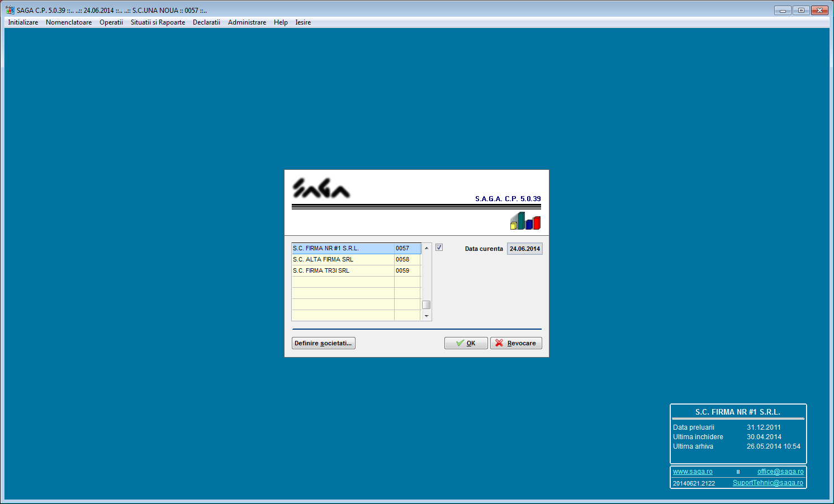Open the www.saga.ro link

coord(693,472)
